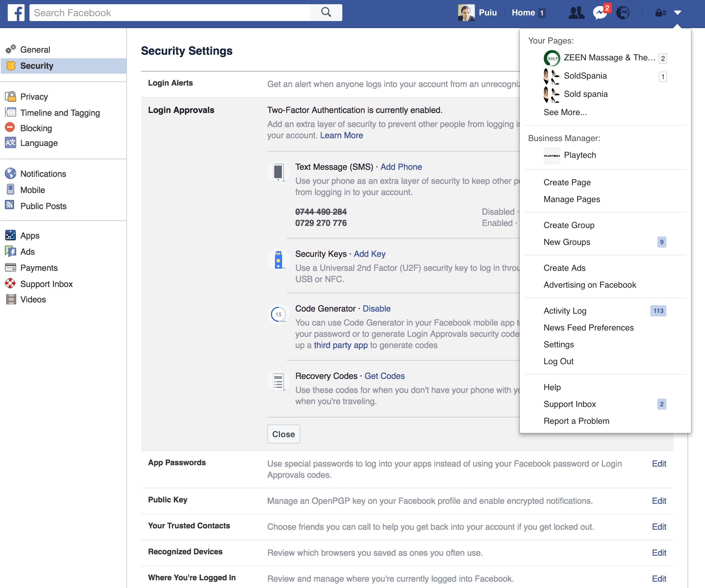The width and height of the screenshot is (705, 588).
Task: Open Support Inbox in the dropdown menu
Action: (570, 404)
